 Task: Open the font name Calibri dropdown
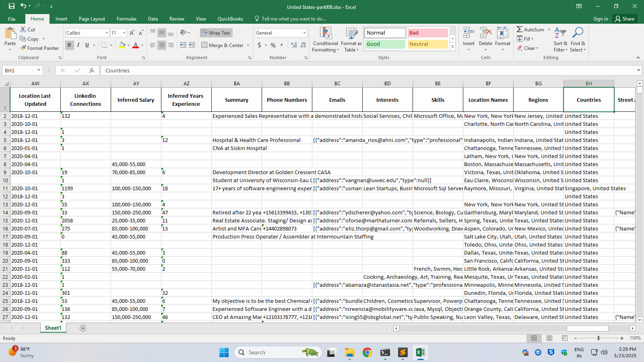pyautogui.click(x=107, y=33)
